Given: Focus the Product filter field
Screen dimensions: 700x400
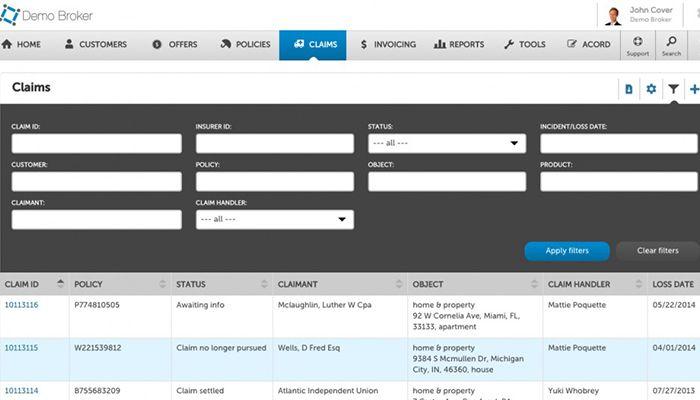Looking at the screenshot, I should coord(619,182).
